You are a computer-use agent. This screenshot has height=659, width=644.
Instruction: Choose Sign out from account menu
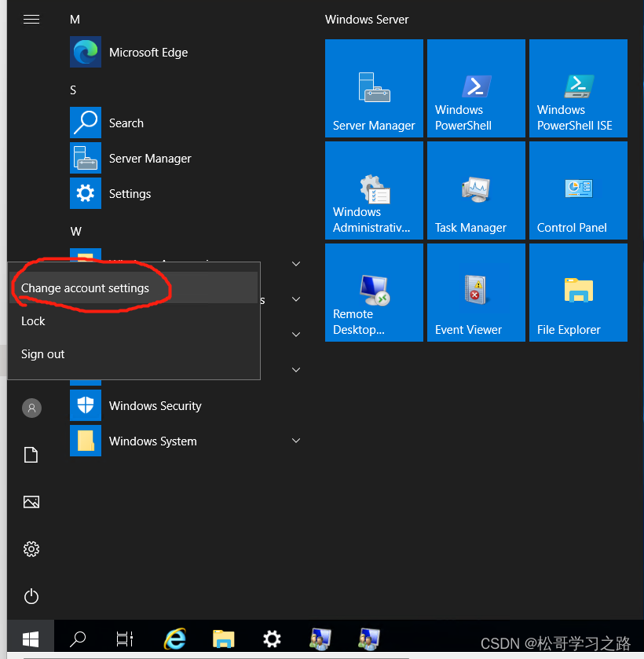134,354
